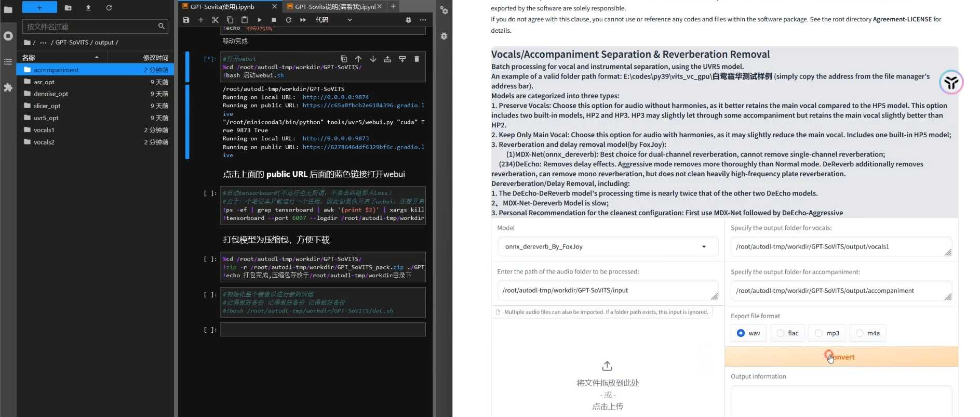Image resolution: width=980 pixels, height=417 pixels.
Task: Open the 6278646ddf6329bf6c gradio public URL
Action: click(364, 147)
